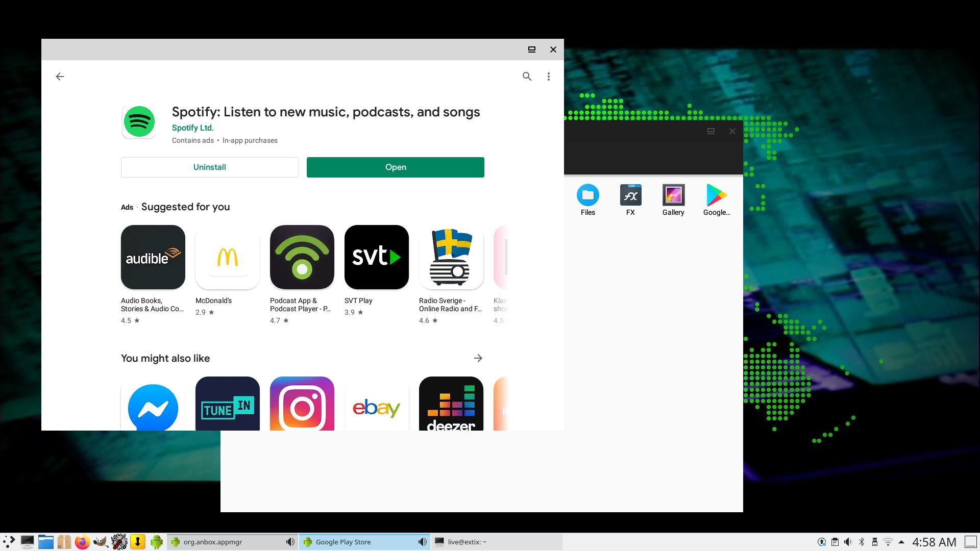Maximize the Anbox app manager window
980x551 pixels.
tap(710, 131)
